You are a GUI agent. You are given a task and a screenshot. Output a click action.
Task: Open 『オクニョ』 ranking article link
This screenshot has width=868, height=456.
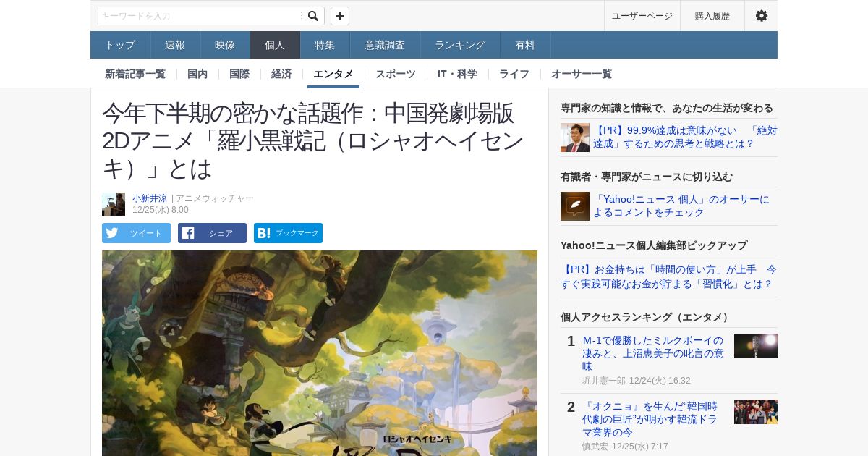(650, 419)
